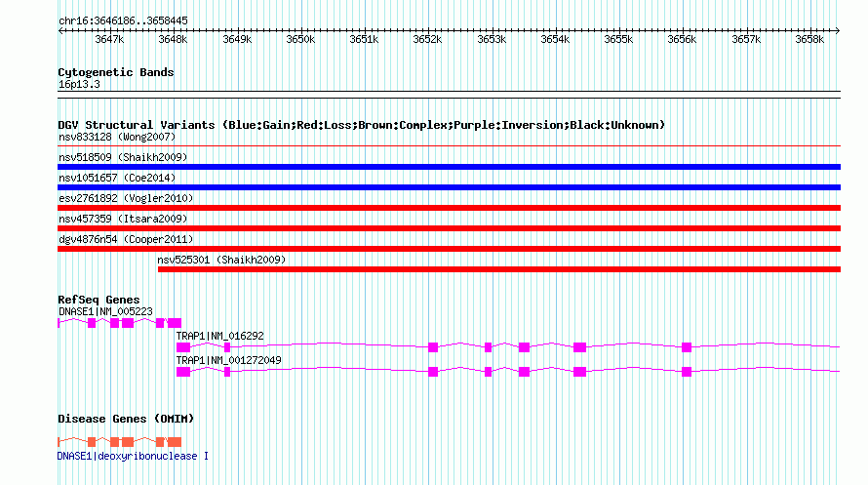Click the TRAP1 NM_001272049 exon near 3656k
Image resolution: width=868 pixels, height=485 pixels.
[x=687, y=372]
